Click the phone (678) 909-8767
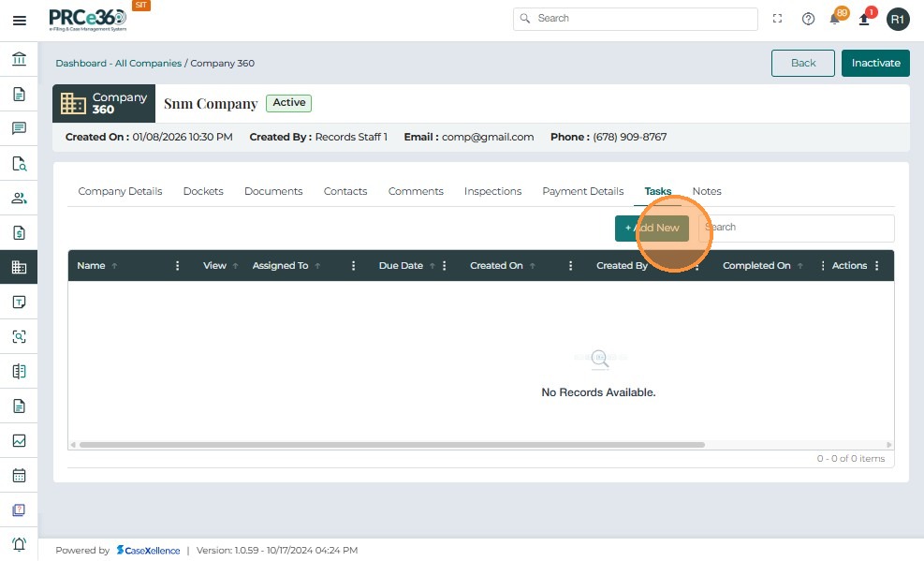The image size is (924, 561). click(x=629, y=137)
